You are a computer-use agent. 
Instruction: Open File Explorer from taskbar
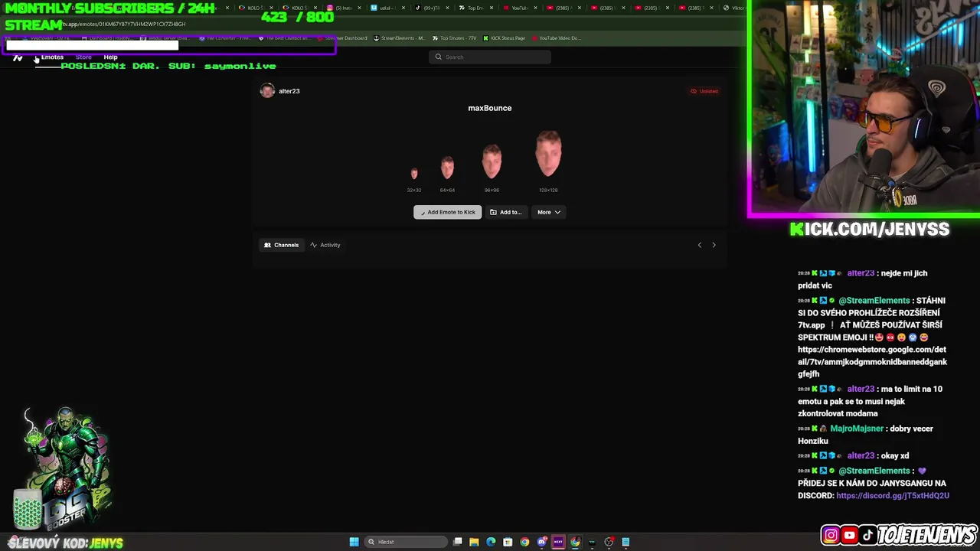tap(474, 542)
